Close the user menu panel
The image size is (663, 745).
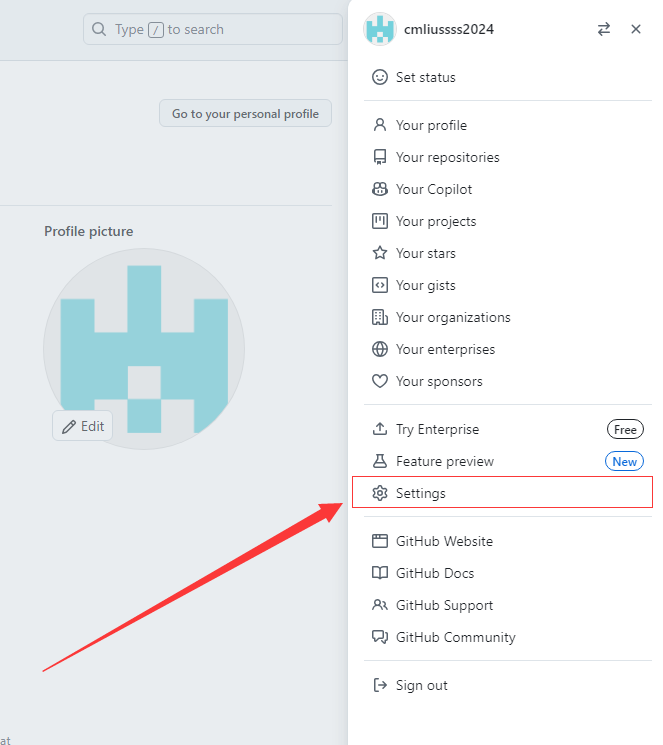click(x=636, y=30)
